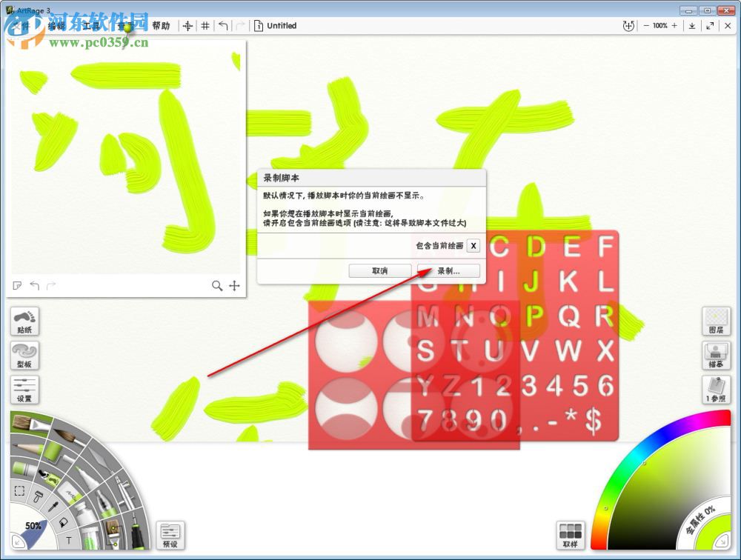
Task: Open the 描摹 (Tracing) panel
Action: pos(716,354)
